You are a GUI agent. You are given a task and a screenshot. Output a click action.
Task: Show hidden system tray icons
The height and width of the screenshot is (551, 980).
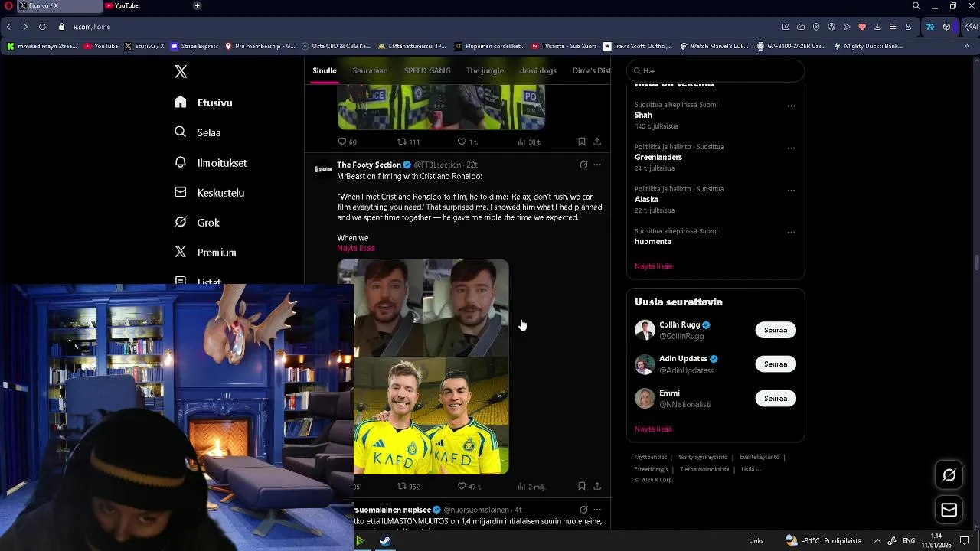tap(877, 541)
